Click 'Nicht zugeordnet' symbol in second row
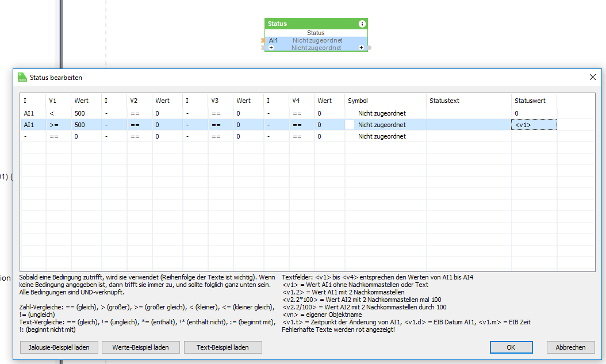The width and height of the screenshot is (606, 364). coord(382,125)
